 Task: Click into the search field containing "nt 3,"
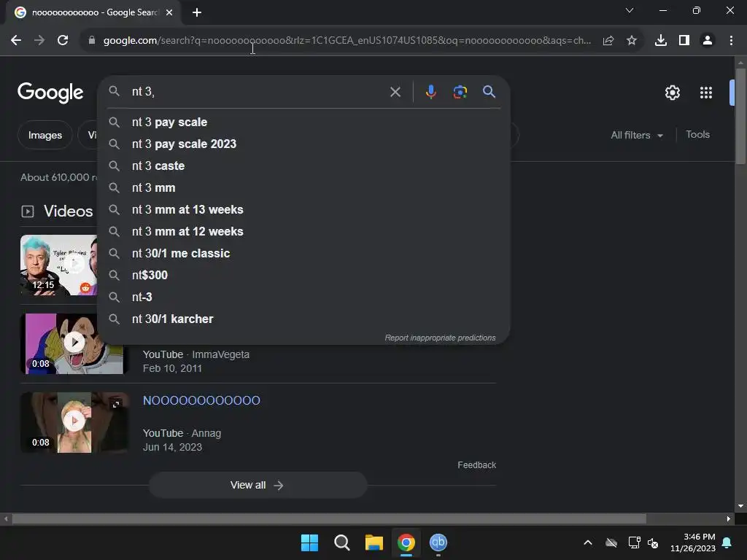(258, 91)
